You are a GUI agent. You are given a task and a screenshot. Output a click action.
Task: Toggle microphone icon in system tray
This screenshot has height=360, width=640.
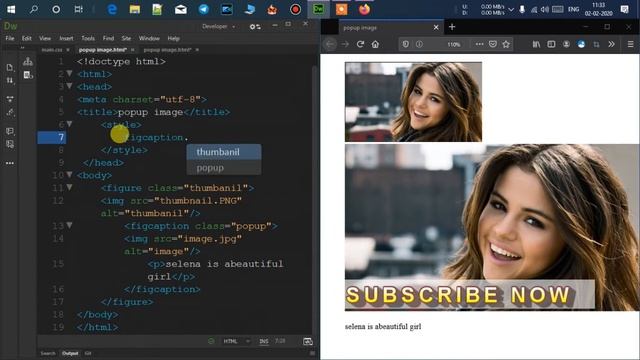click(x=522, y=9)
